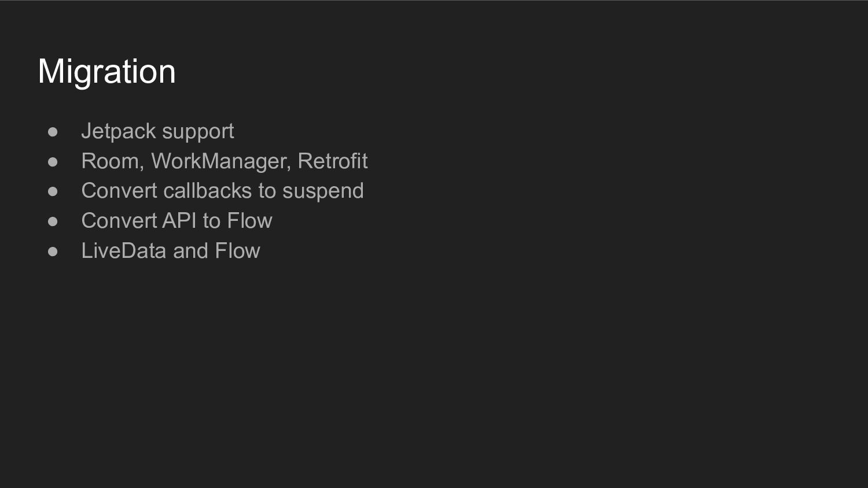Image resolution: width=868 pixels, height=488 pixels.
Task: Click the "Room, WorkManager, Retrofit" bullet line
Action: pos(225,161)
